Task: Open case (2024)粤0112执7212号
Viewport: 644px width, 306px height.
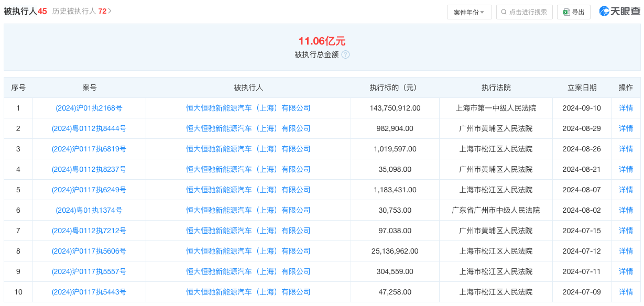Action: [89, 231]
